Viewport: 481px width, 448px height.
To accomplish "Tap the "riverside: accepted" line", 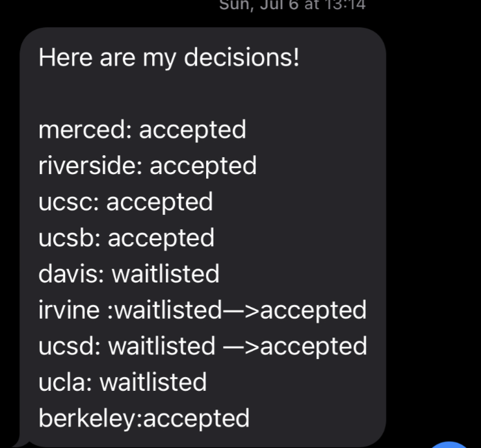I will pos(148,166).
